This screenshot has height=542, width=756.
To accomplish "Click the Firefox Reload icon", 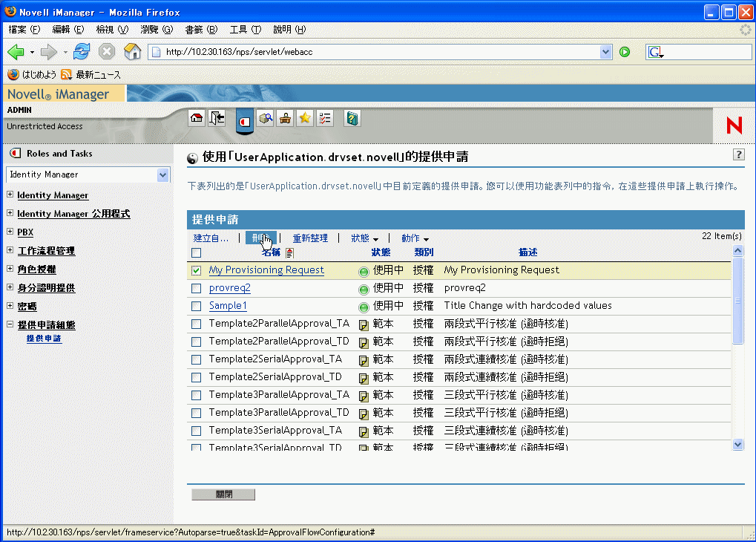I will 82,52.
